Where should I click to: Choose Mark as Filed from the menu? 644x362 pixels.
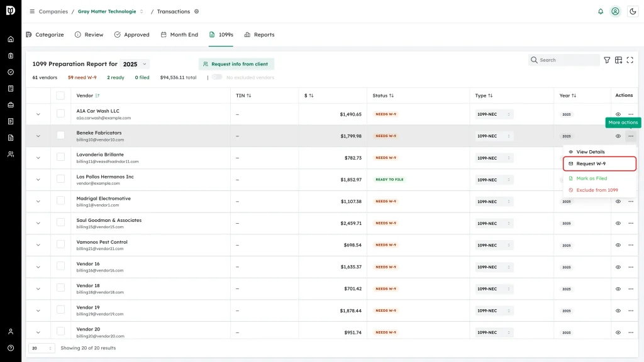click(599, 178)
